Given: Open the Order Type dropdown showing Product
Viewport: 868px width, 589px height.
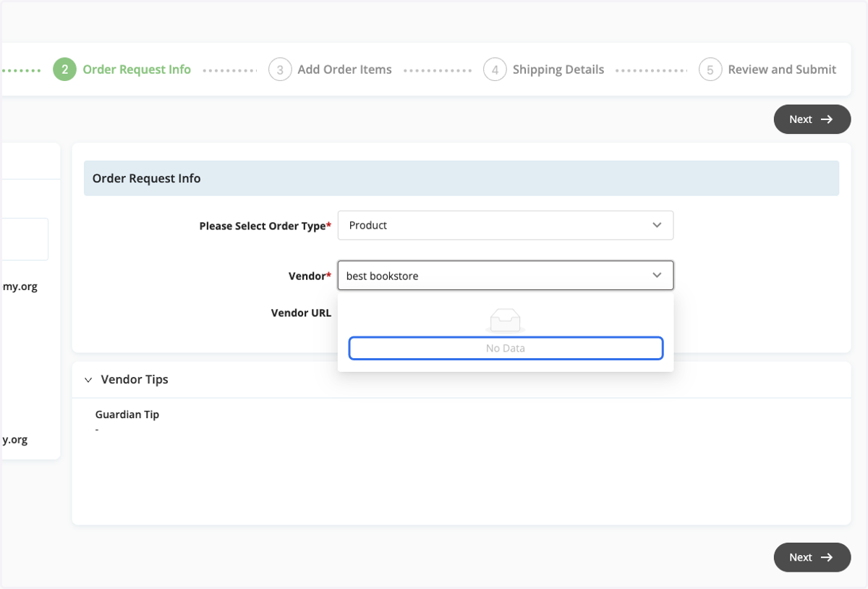Looking at the screenshot, I should [506, 225].
